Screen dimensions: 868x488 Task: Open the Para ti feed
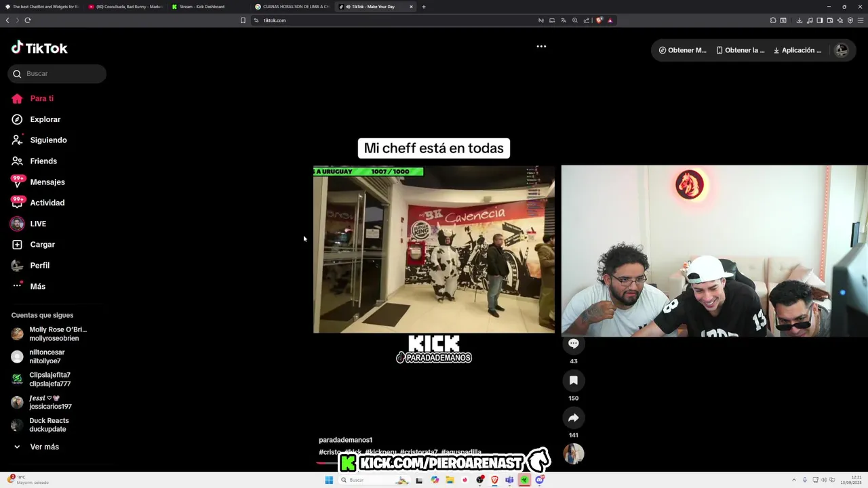point(33,98)
